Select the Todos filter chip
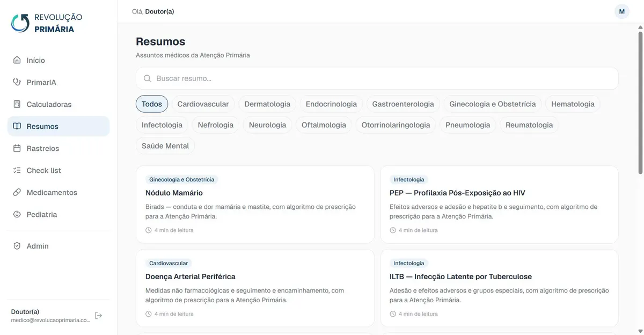Viewport: 644px width, 335px height. pyautogui.click(x=152, y=104)
